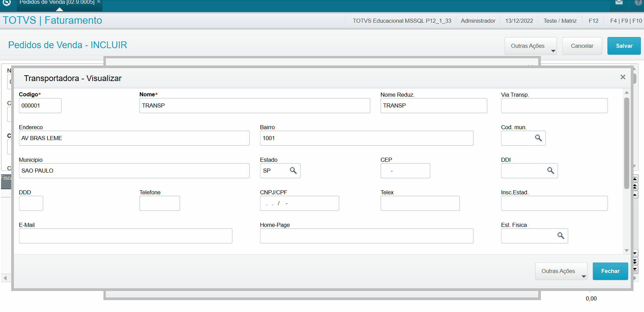
Task: Click the Municipio field SAO PAULO
Action: pos(134,171)
